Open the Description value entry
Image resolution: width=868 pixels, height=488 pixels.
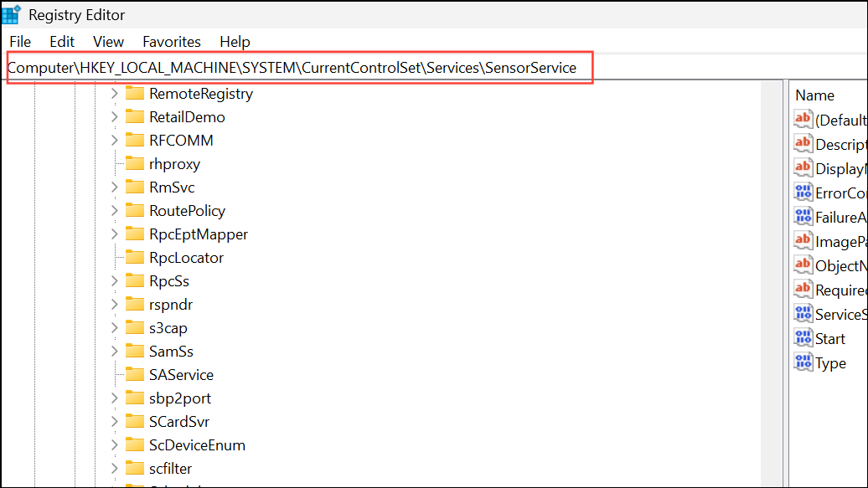[842, 143]
